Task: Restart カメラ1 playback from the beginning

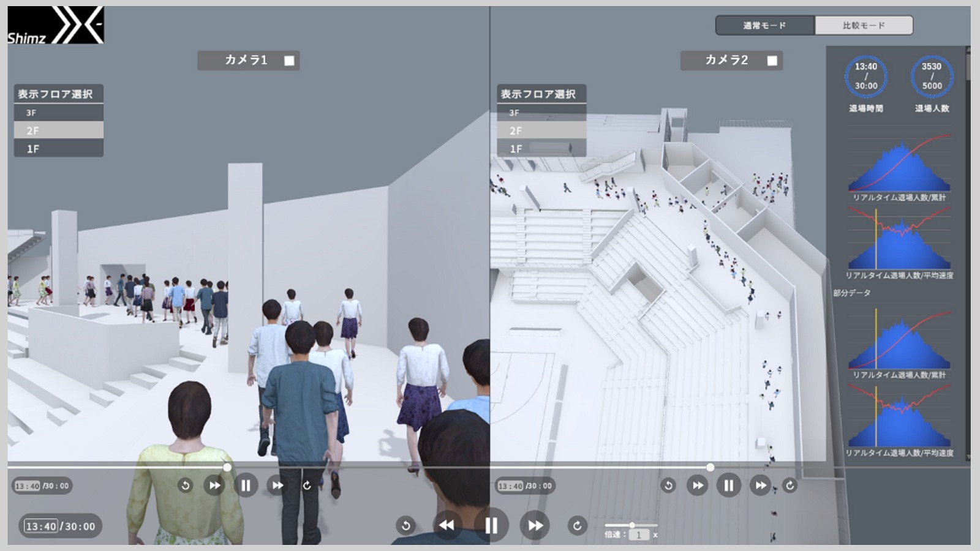Action: tap(186, 485)
